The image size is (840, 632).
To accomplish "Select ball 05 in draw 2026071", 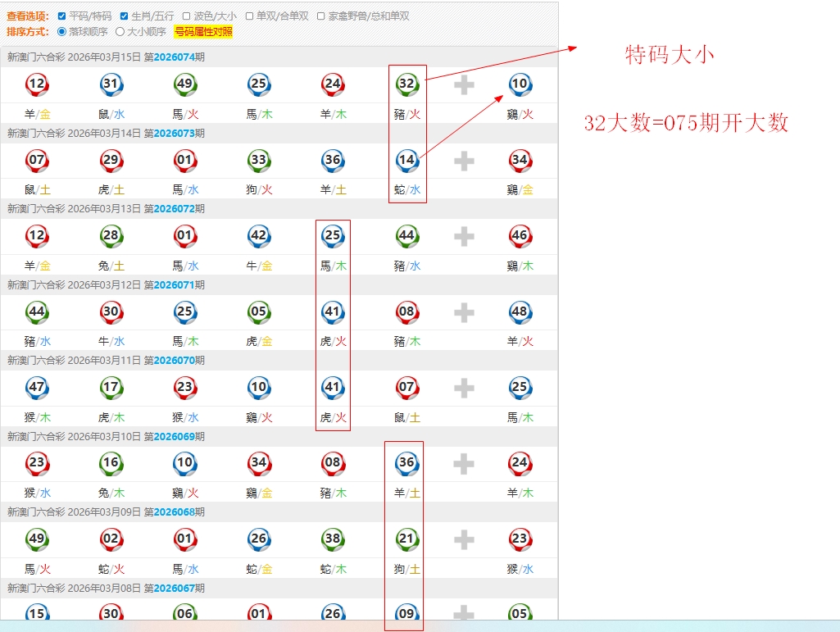I will pos(259,311).
